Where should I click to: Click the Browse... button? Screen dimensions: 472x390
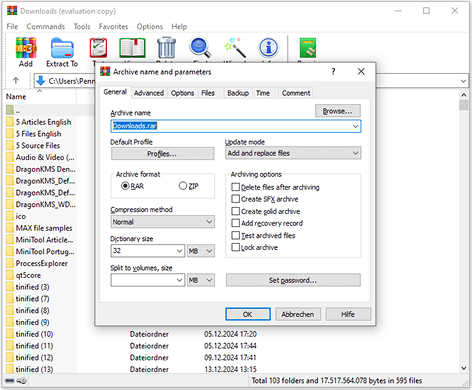tap(338, 111)
